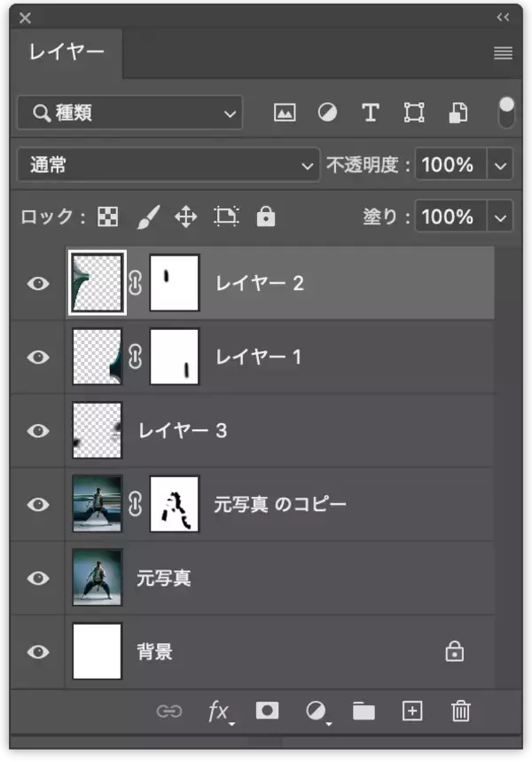
Task: Click the layer effects fx icon
Action: click(217, 711)
